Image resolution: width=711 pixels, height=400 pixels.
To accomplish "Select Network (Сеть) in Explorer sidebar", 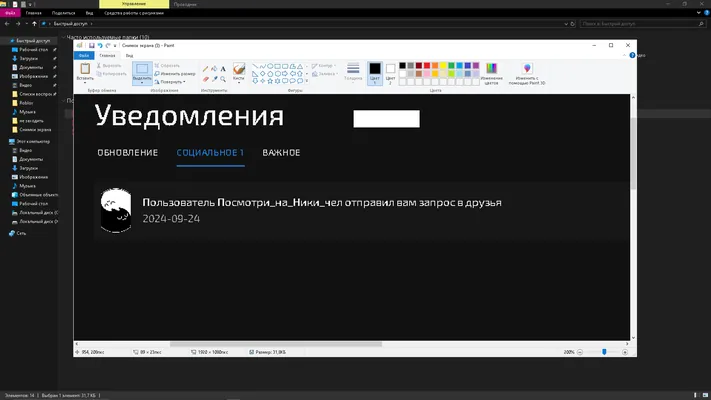I will [x=21, y=233].
